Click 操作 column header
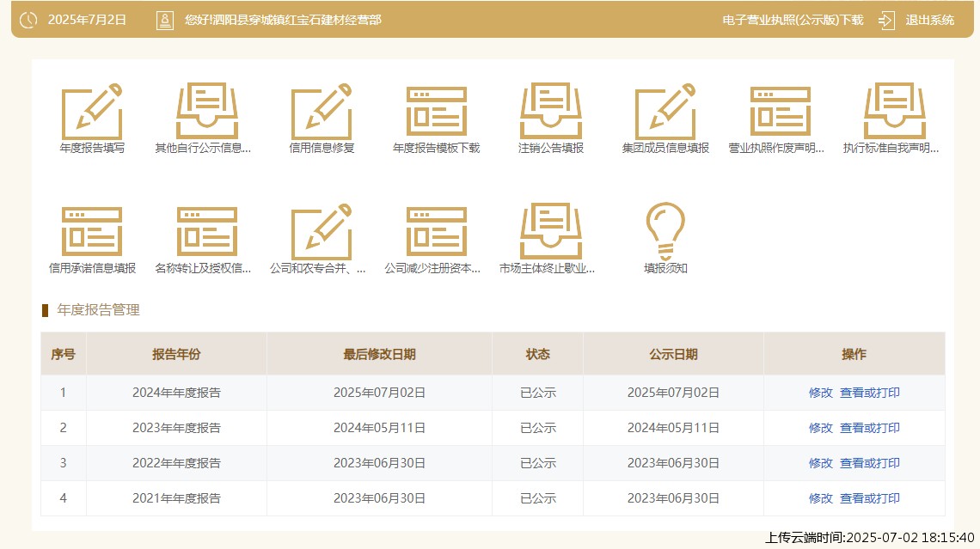 pos(854,354)
